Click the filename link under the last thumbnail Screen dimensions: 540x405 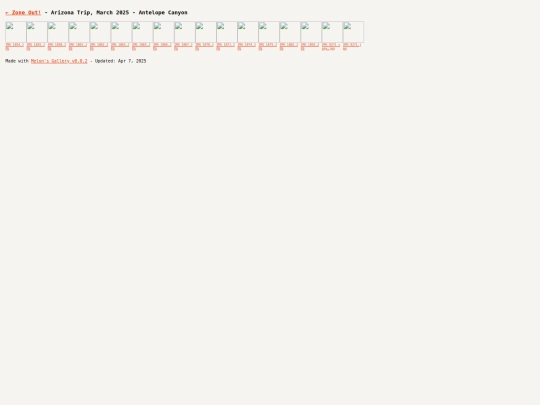pyautogui.click(x=352, y=47)
